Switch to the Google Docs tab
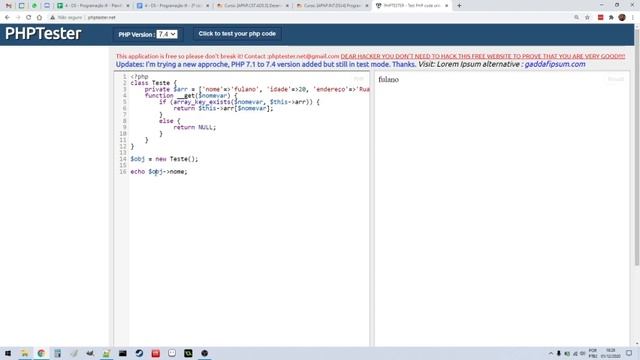 click(x=173, y=6)
